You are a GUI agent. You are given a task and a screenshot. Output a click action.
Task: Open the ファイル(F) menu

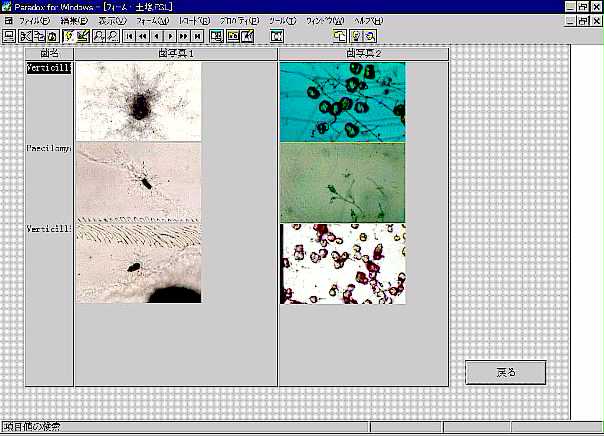[x=34, y=21]
